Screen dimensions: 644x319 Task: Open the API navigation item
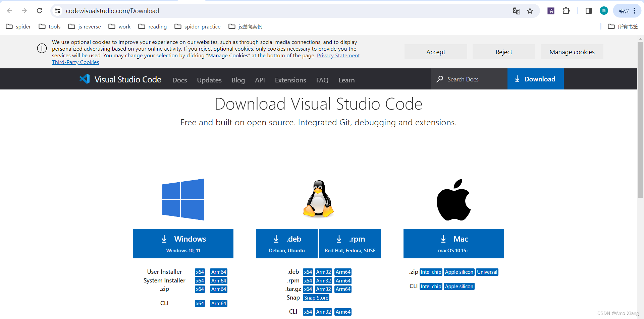260,80
